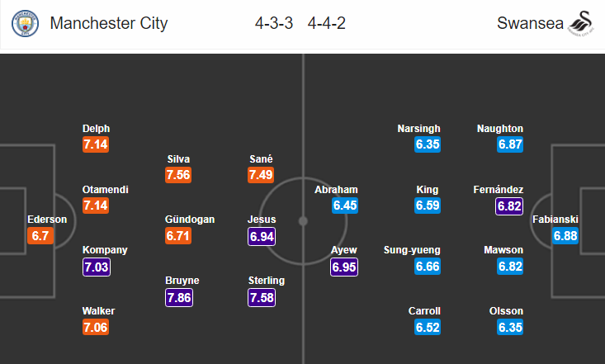Select Ayew's 6.95 rating badge
Viewport: 605px width, 364px height.
point(344,267)
